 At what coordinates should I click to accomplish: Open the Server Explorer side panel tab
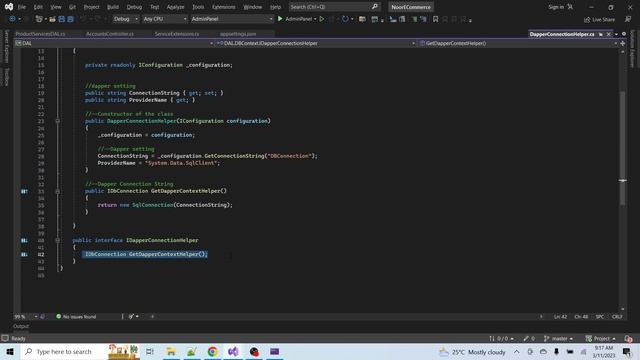coord(6,46)
